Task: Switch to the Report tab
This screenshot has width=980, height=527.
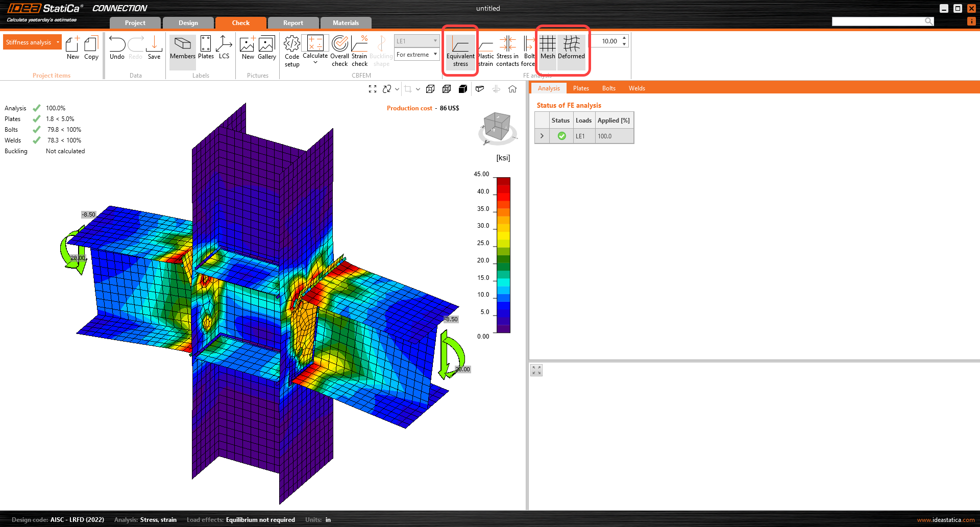Action: click(x=293, y=23)
